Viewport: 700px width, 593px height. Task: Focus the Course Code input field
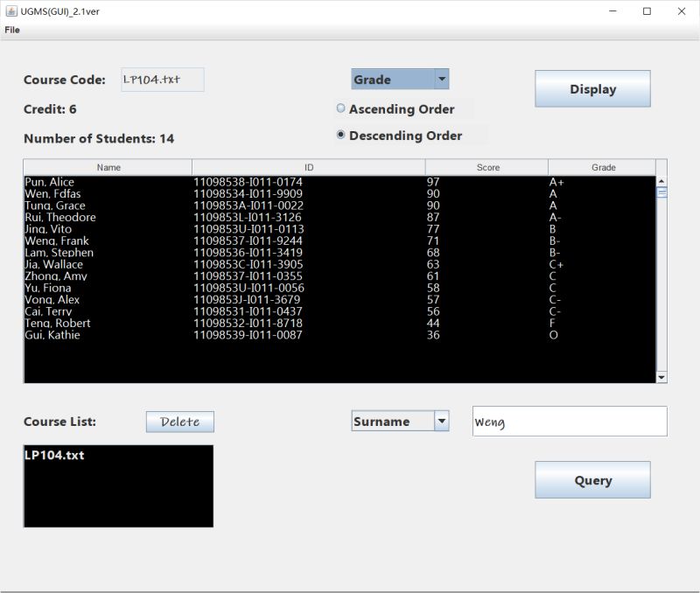pyautogui.click(x=163, y=80)
